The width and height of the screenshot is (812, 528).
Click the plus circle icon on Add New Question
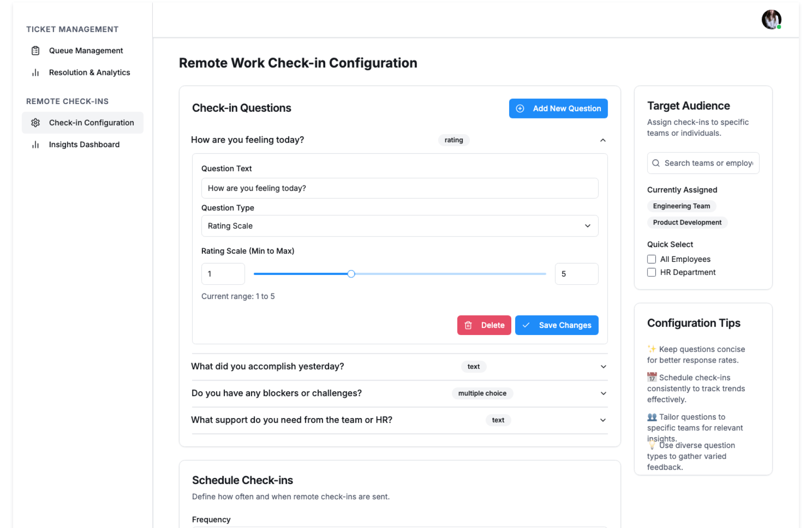pos(520,109)
